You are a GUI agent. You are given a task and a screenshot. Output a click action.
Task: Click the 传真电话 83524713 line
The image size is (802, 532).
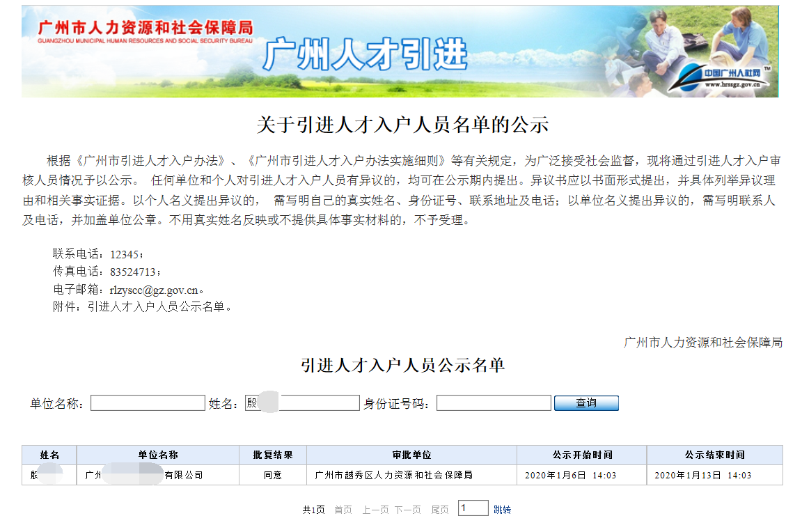point(107,272)
